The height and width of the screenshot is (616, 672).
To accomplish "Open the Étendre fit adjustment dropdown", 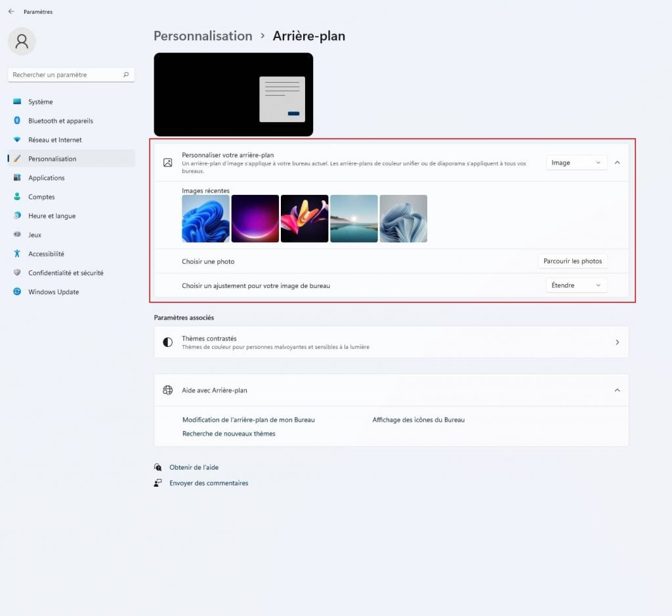I will click(576, 285).
